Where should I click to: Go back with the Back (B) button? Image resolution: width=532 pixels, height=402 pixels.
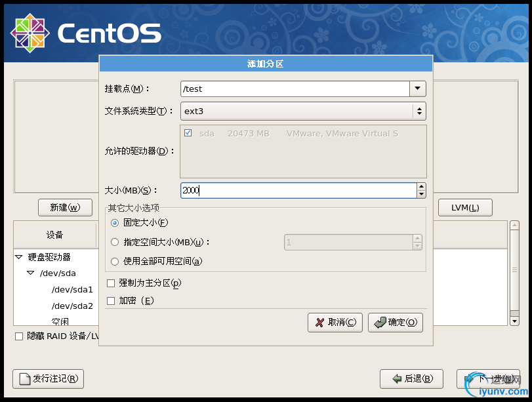411,379
